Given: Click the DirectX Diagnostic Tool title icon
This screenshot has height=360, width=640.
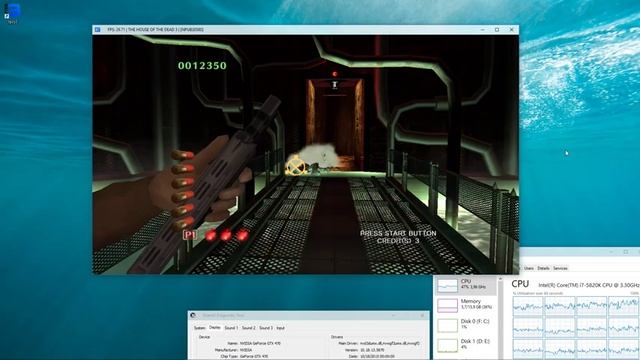Looking at the screenshot, I should tap(193, 316).
